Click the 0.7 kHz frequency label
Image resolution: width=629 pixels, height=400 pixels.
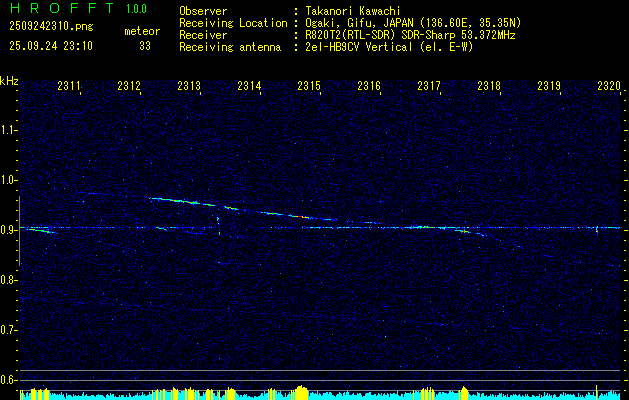pyautogui.click(x=9, y=330)
